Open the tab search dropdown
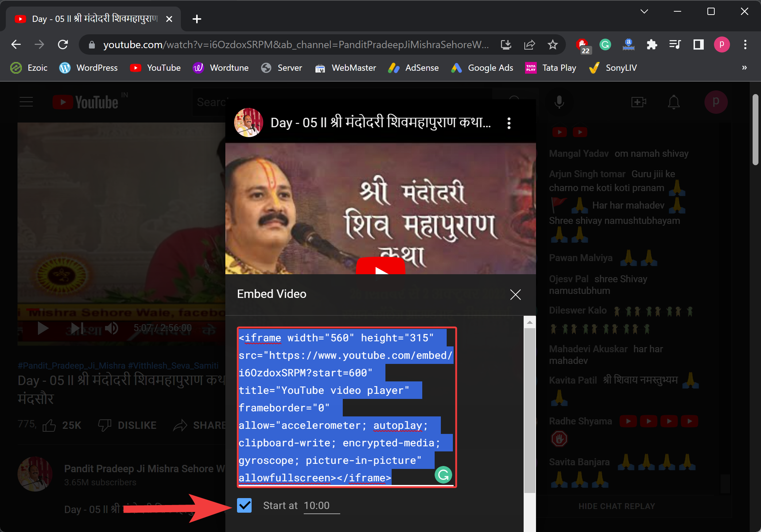761x532 pixels. 644,11
